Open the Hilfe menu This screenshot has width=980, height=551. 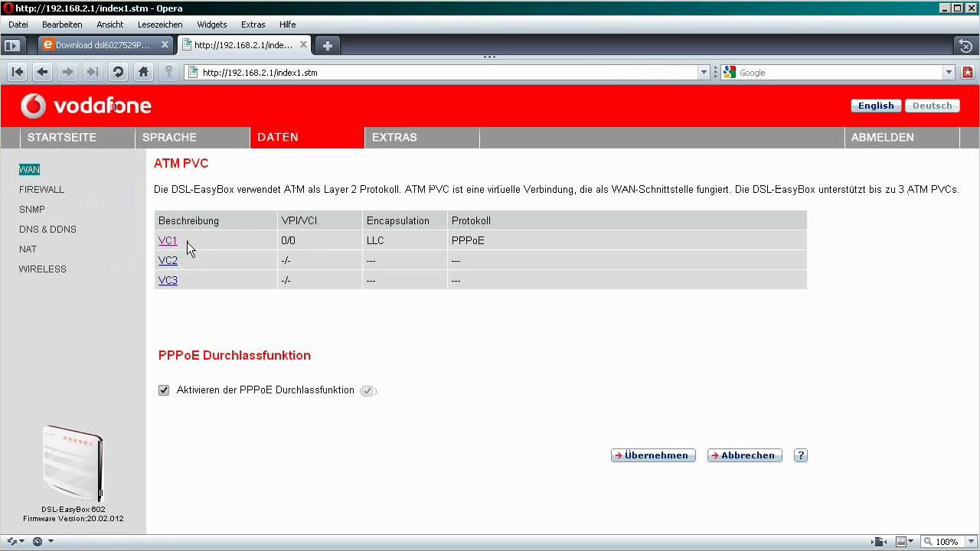pyautogui.click(x=287, y=24)
